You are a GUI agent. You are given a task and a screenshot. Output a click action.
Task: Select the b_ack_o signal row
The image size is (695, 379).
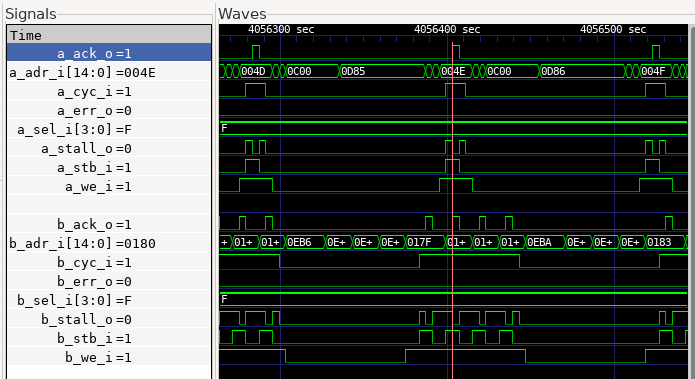[109, 224]
